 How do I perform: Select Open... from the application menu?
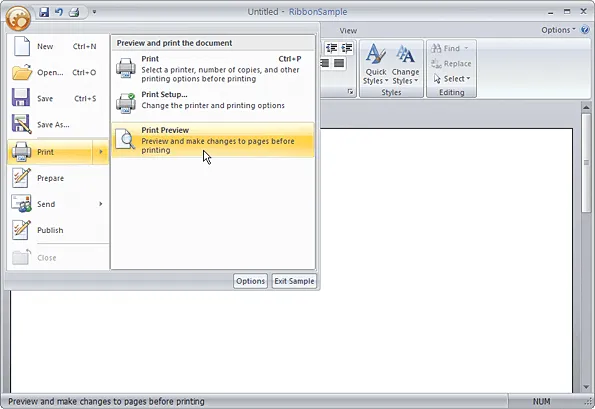58,72
